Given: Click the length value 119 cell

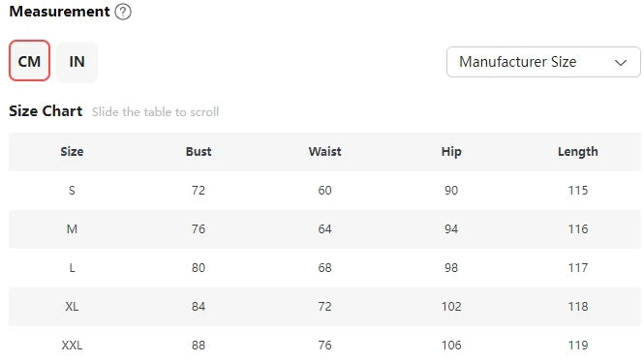Looking at the screenshot, I should (578, 346).
